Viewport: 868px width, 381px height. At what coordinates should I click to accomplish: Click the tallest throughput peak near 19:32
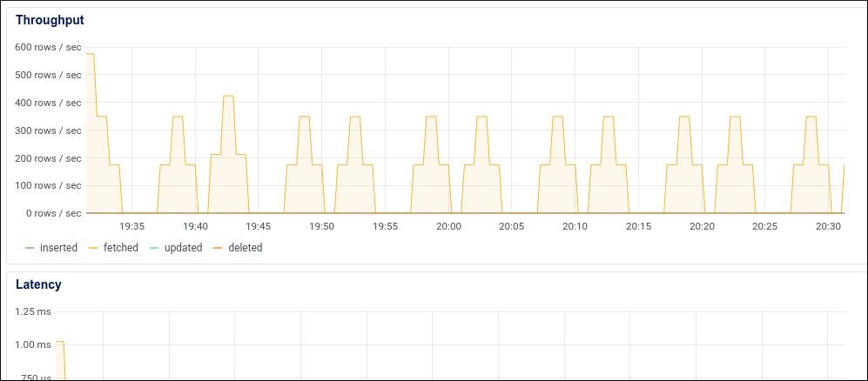(x=91, y=54)
